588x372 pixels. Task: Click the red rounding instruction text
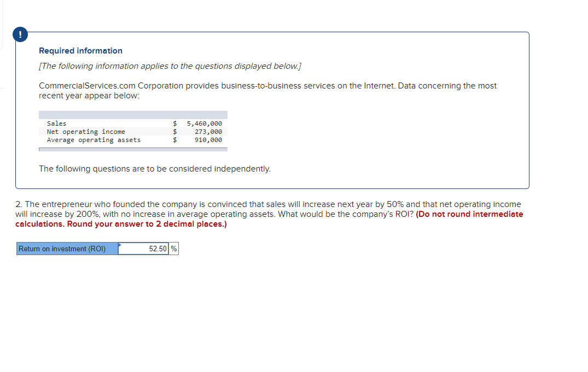click(269, 219)
